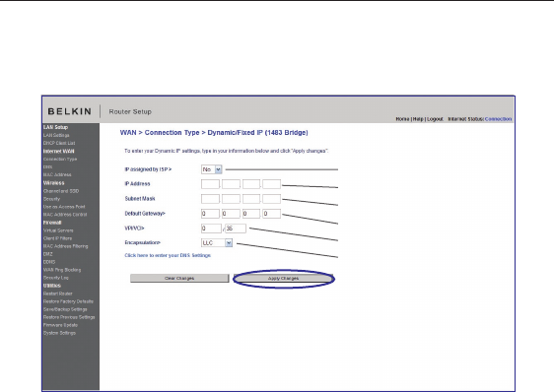The height and width of the screenshot is (392, 554).
Task: Open the Internet Status Connection link
Action: [498, 119]
